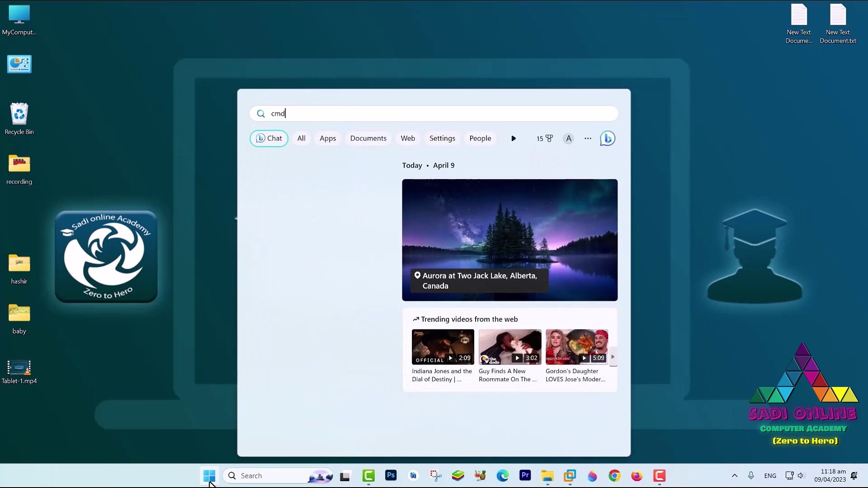Expand more search filter categories arrow
The height and width of the screenshot is (488, 868).
click(x=513, y=138)
